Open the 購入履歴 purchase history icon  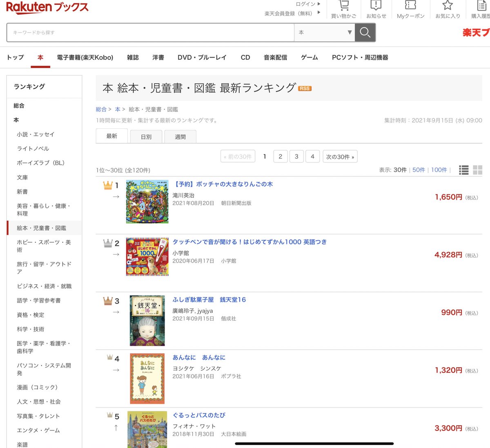click(x=482, y=5)
